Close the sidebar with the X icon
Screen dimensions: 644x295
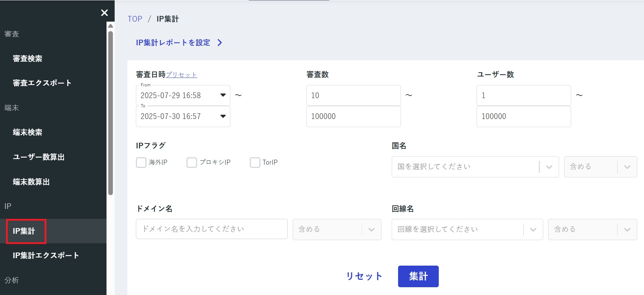(104, 13)
